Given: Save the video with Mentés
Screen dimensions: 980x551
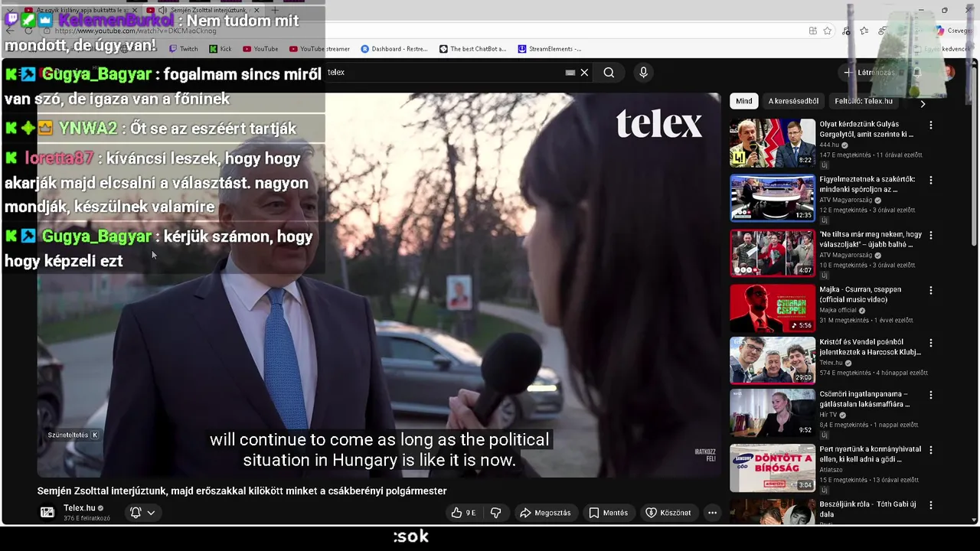Looking at the screenshot, I should (609, 513).
